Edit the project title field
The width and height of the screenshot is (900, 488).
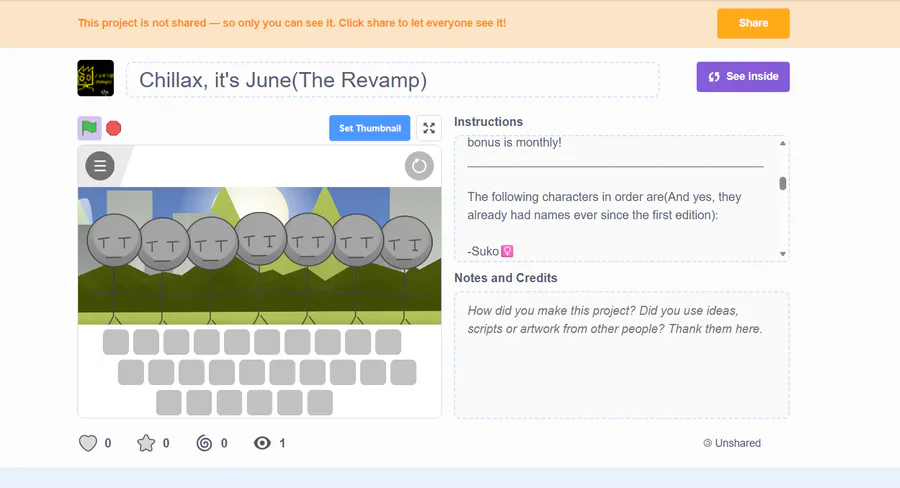pos(393,80)
